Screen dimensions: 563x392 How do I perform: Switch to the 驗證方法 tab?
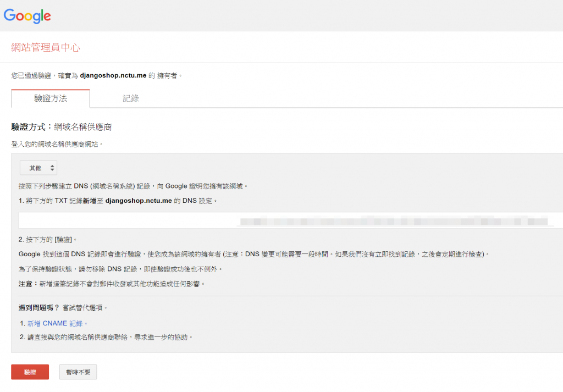tap(51, 98)
